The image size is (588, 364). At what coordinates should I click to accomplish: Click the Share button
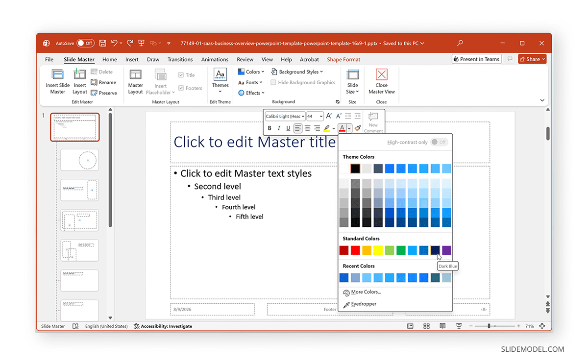pos(532,59)
